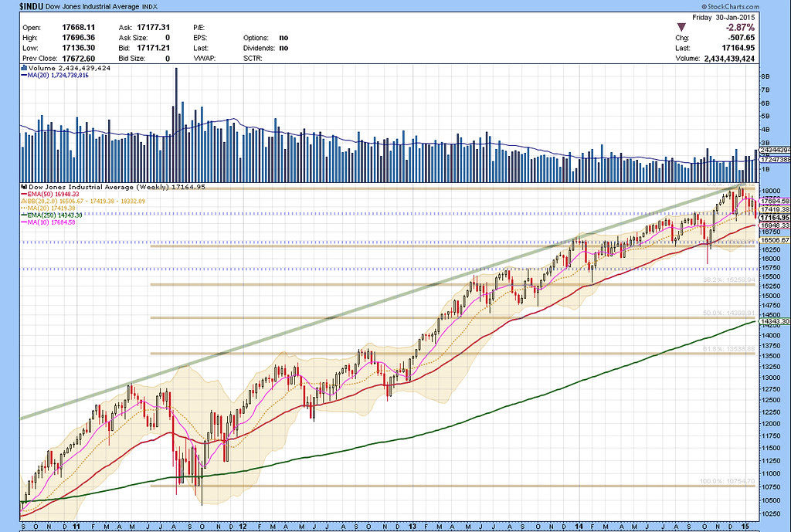Select the Bid value 17171.21

click(x=154, y=48)
